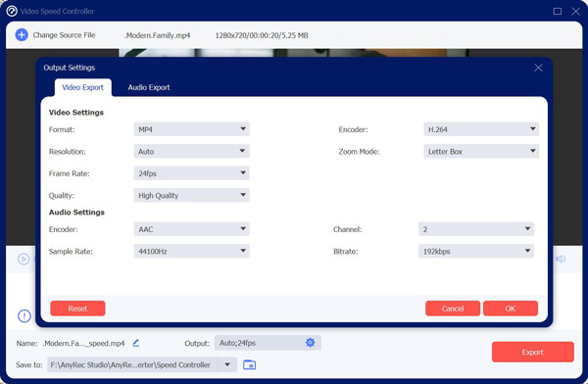Open the Quality dropdown showing High Quality

point(192,195)
